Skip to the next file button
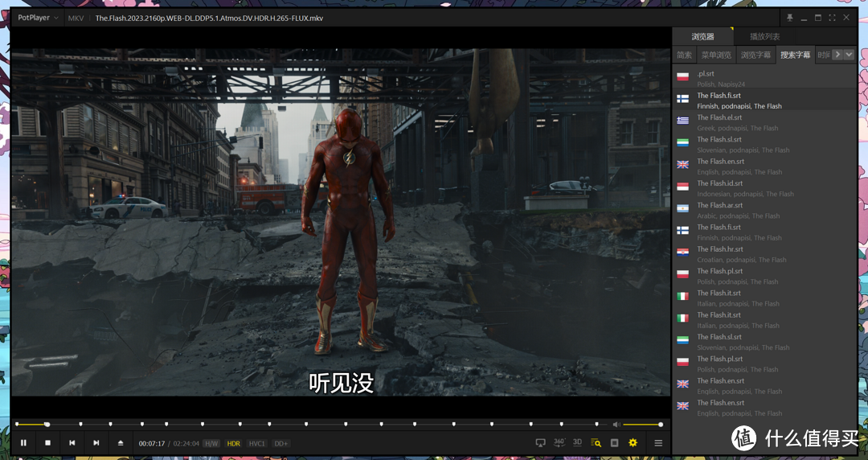The width and height of the screenshot is (868, 460). coord(96,443)
